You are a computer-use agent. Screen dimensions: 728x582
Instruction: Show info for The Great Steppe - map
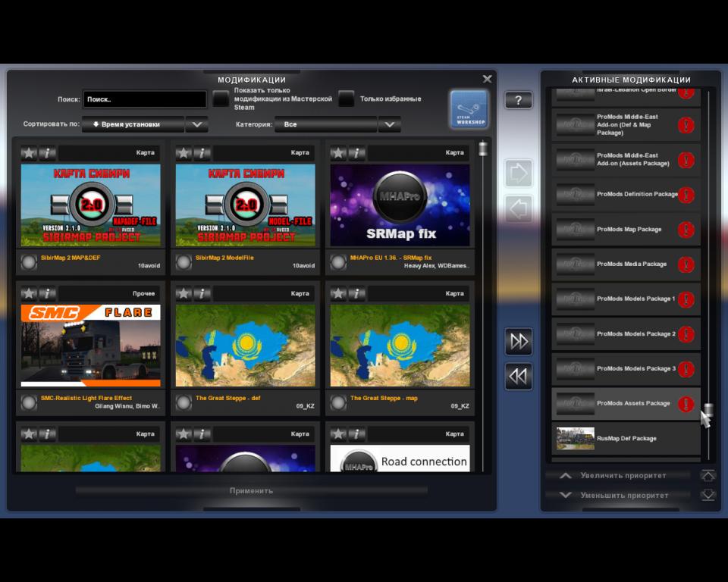pos(356,293)
